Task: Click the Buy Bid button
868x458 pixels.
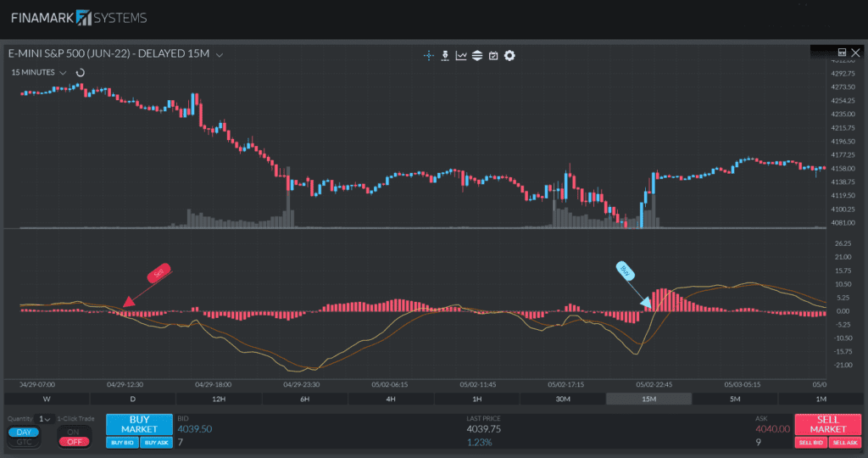Action: tap(121, 443)
